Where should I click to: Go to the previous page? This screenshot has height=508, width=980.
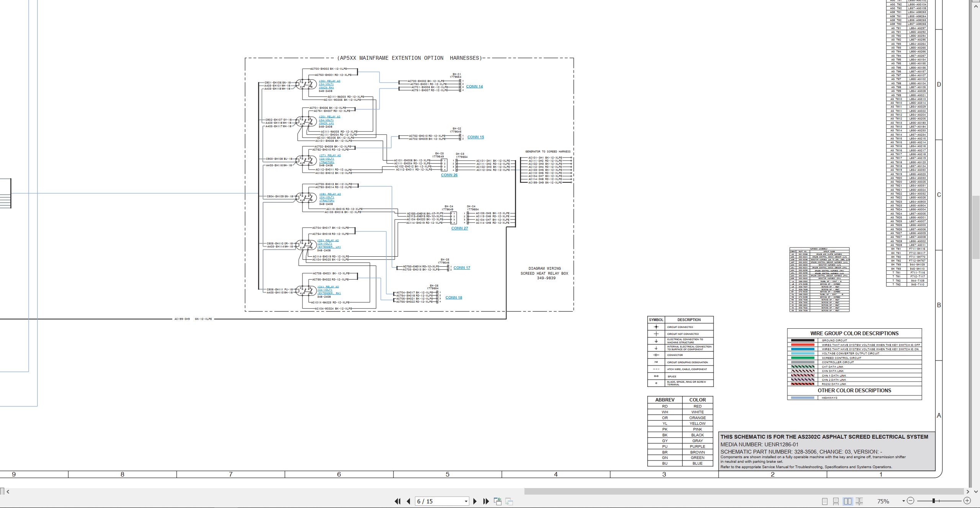(x=408, y=501)
